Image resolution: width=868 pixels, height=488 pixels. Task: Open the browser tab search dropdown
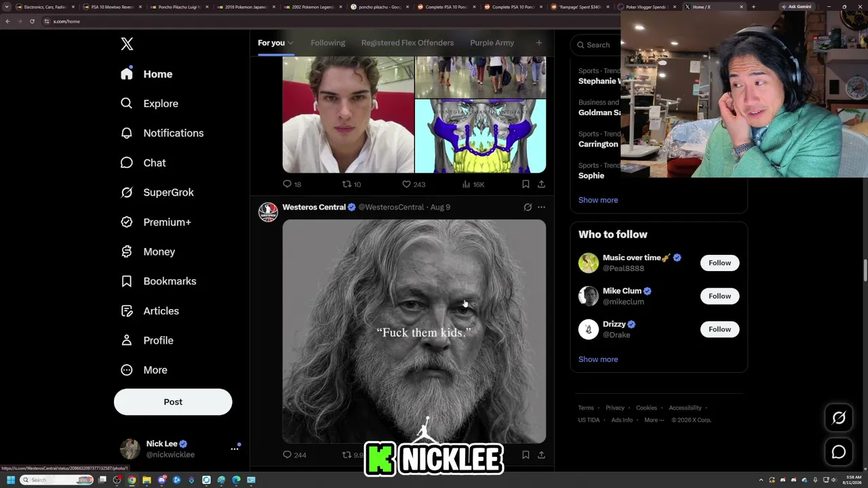(x=7, y=7)
